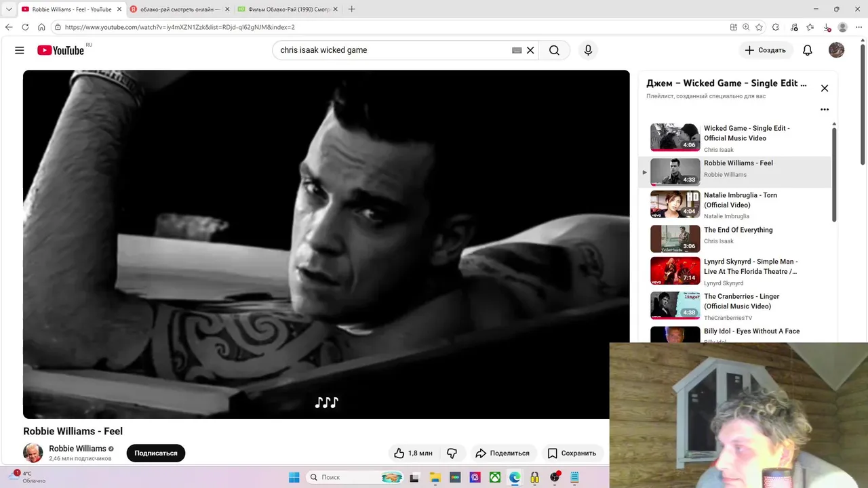The width and height of the screenshot is (868, 488).
Task: Open the YouTube account avatar menu
Action: point(836,50)
